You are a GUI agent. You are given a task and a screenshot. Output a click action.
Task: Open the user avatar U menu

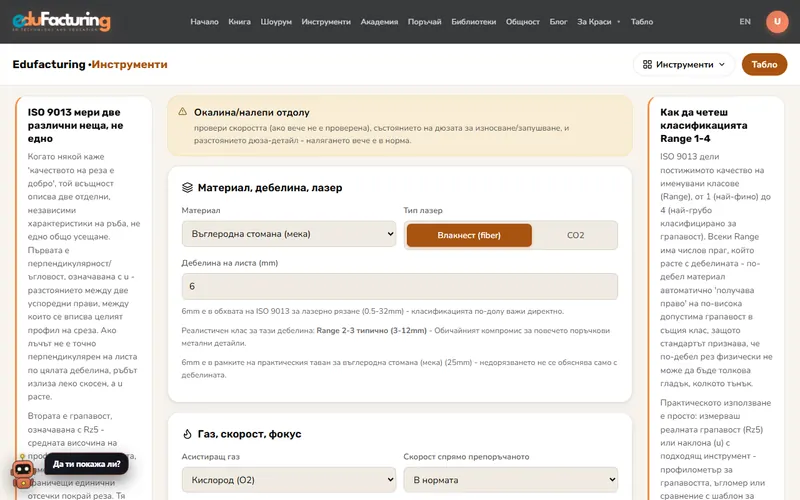point(777,21)
